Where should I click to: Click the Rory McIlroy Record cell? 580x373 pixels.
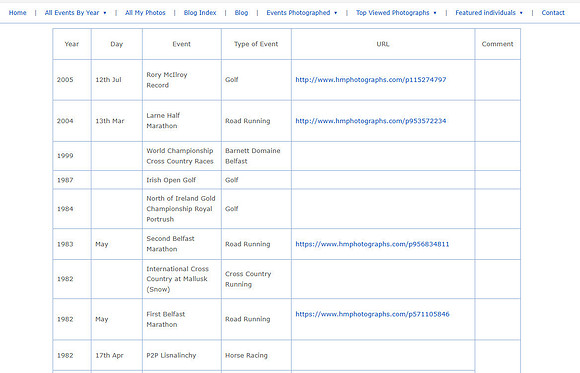pyautogui.click(x=182, y=80)
